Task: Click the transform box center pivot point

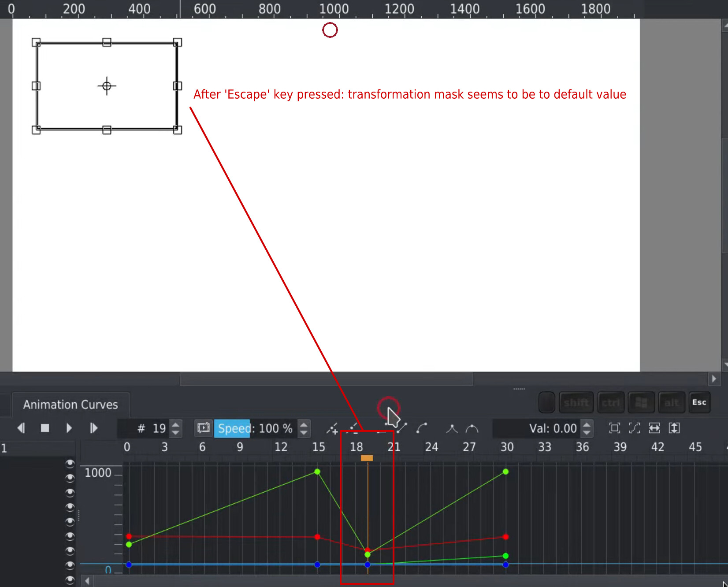Action: [107, 86]
